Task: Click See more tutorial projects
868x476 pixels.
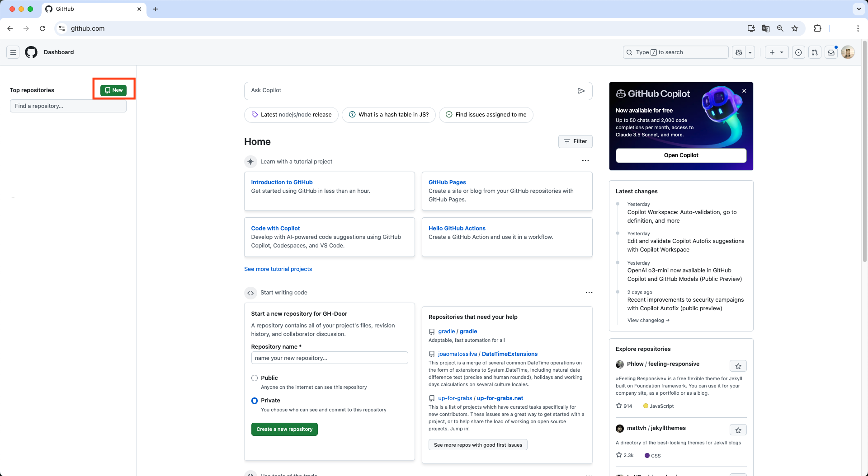Action: pos(278,269)
